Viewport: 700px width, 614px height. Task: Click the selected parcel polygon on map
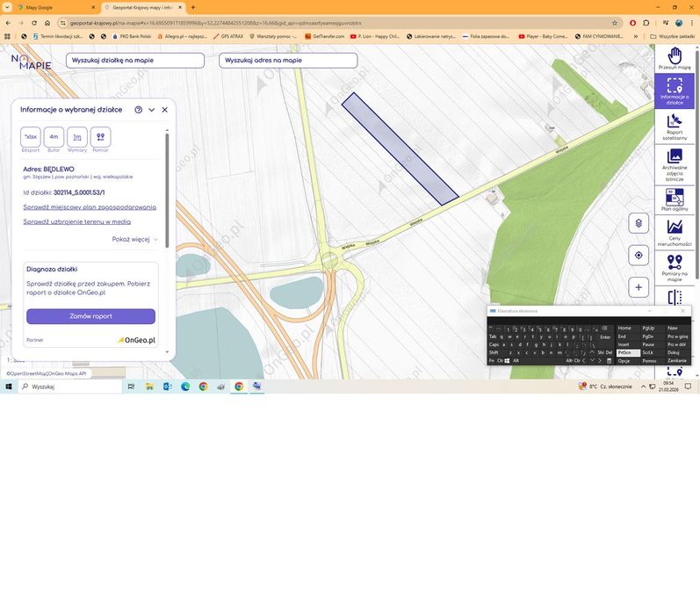[x=400, y=148]
